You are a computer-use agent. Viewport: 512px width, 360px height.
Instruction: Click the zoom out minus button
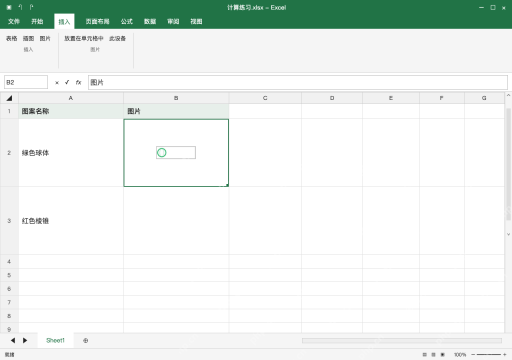pyautogui.click(x=473, y=355)
